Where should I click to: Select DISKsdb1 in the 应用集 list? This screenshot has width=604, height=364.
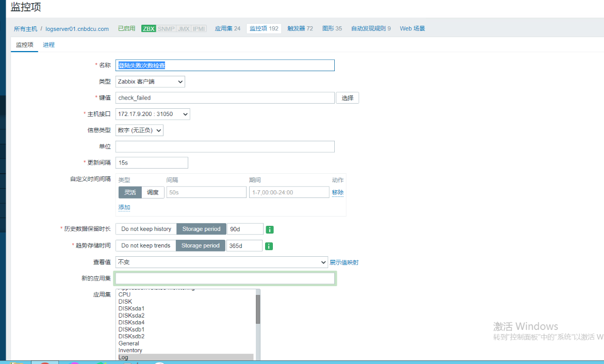coord(186,329)
